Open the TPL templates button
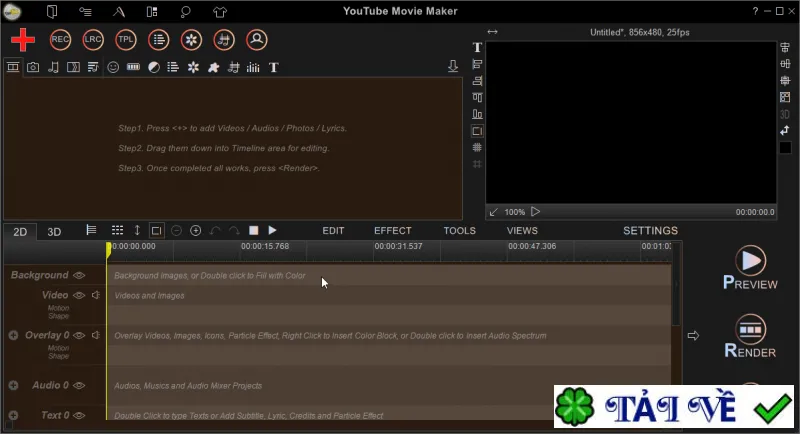The image size is (800, 434). [x=126, y=39]
